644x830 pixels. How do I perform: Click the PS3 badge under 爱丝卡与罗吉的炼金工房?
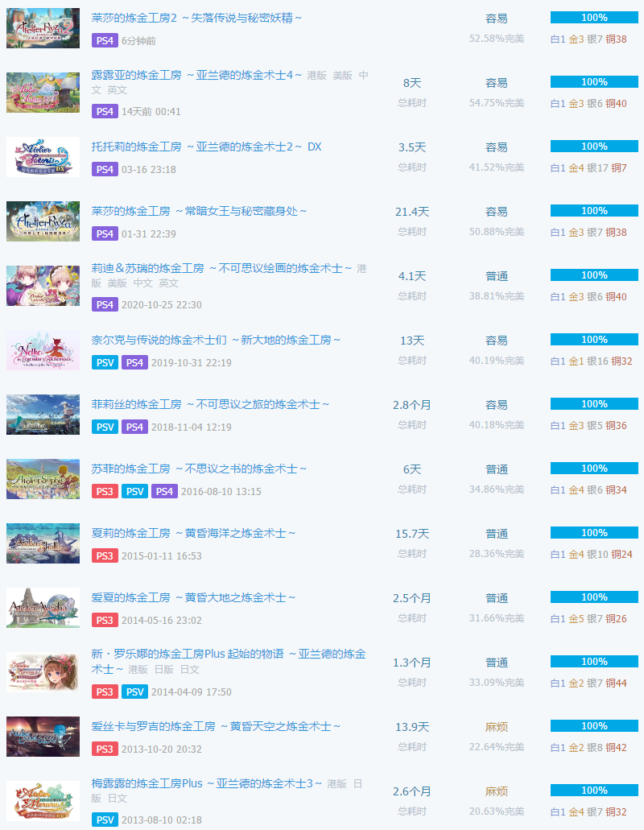(x=105, y=749)
